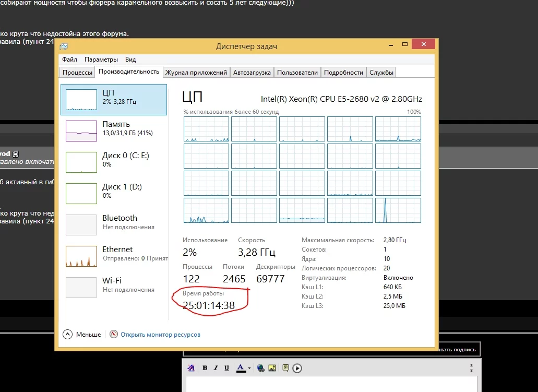Collapse details with the Меньше chevron

coord(68,335)
